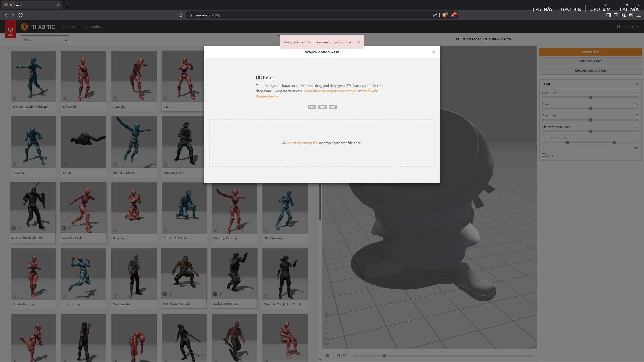Switch to the Animations tab
644x362 pixels.
[94, 27]
